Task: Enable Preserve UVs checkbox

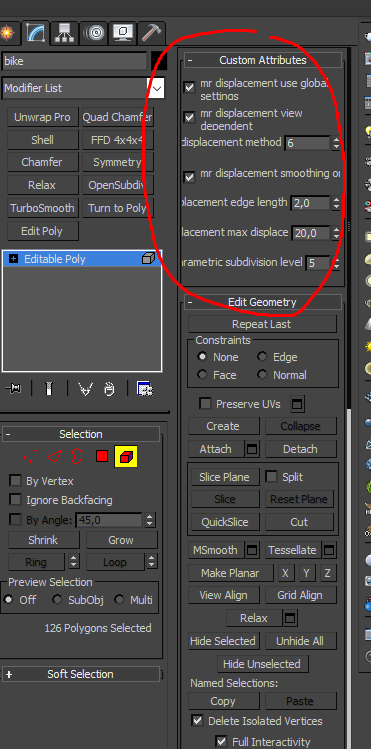Action: [205, 404]
